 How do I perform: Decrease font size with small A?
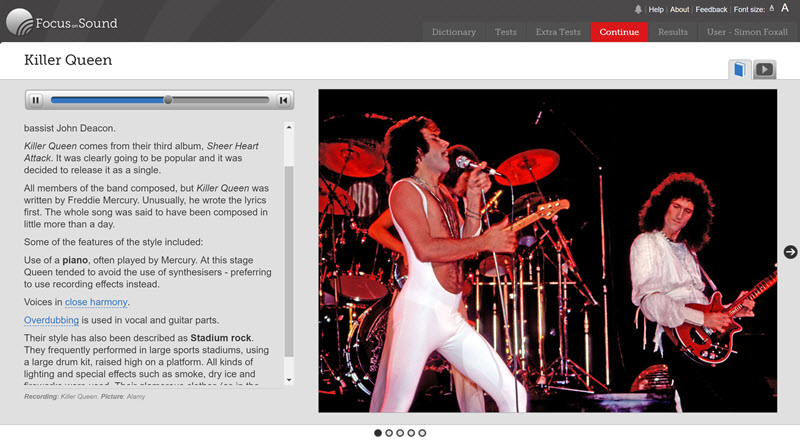(x=771, y=8)
